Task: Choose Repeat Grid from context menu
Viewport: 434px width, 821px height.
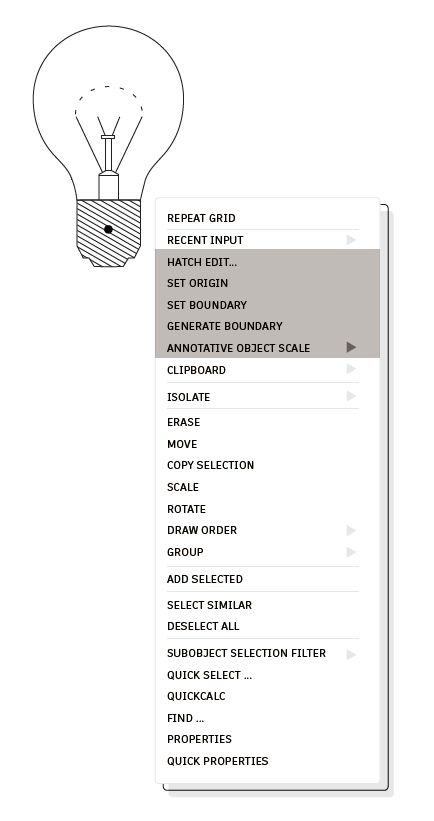Action: (267, 218)
